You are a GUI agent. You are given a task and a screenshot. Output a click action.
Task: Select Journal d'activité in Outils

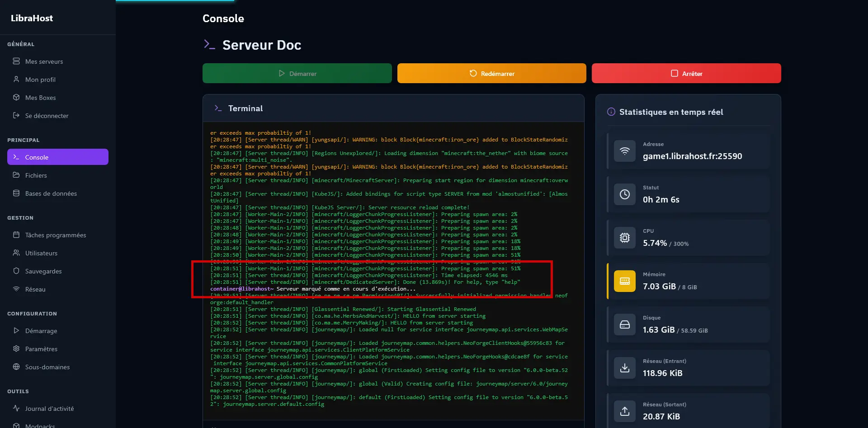[x=49, y=408]
